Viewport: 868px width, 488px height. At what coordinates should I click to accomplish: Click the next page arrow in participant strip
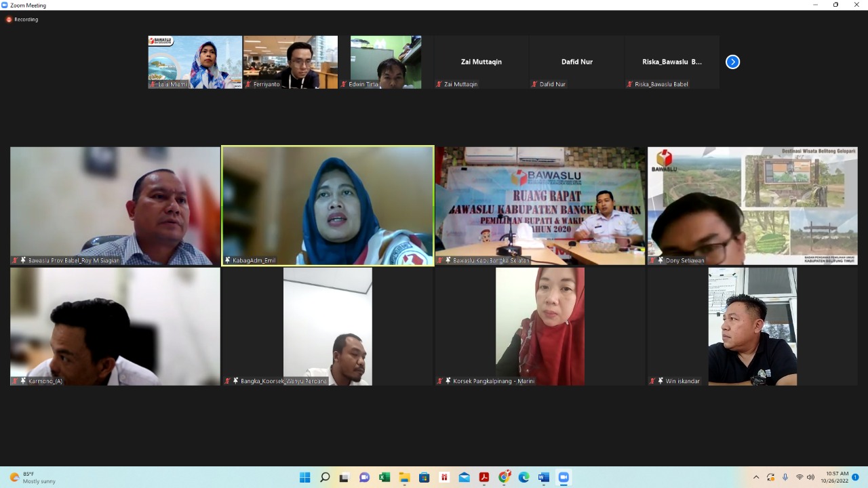pos(732,62)
